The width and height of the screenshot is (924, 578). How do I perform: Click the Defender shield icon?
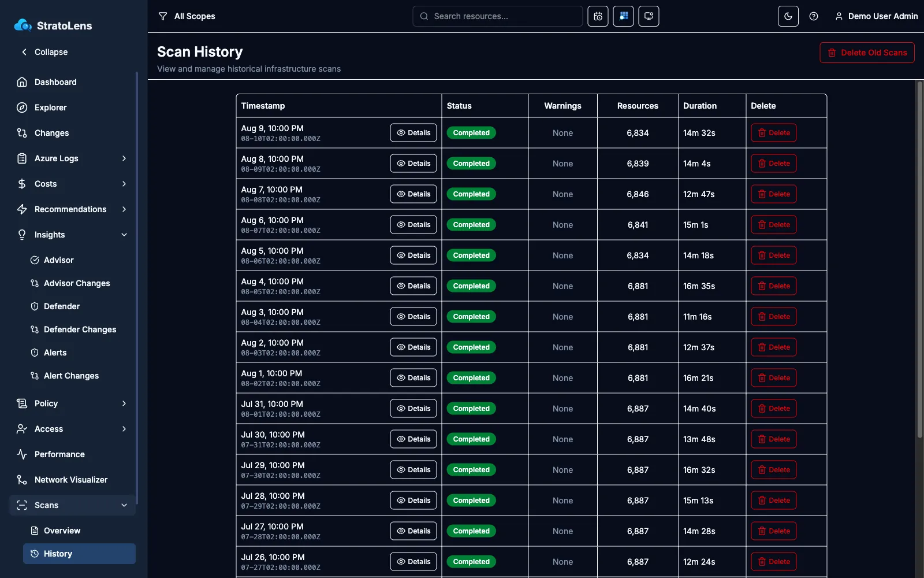[x=35, y=306]
